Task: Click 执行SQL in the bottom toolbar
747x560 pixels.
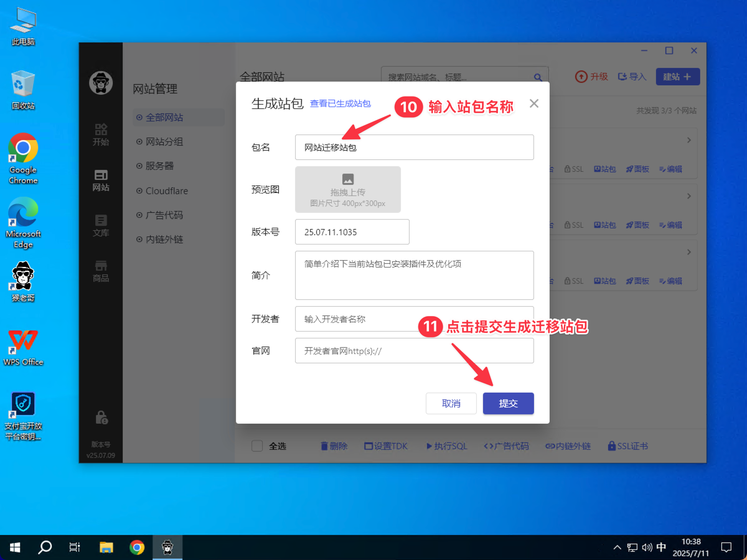Action: point(446,446)
